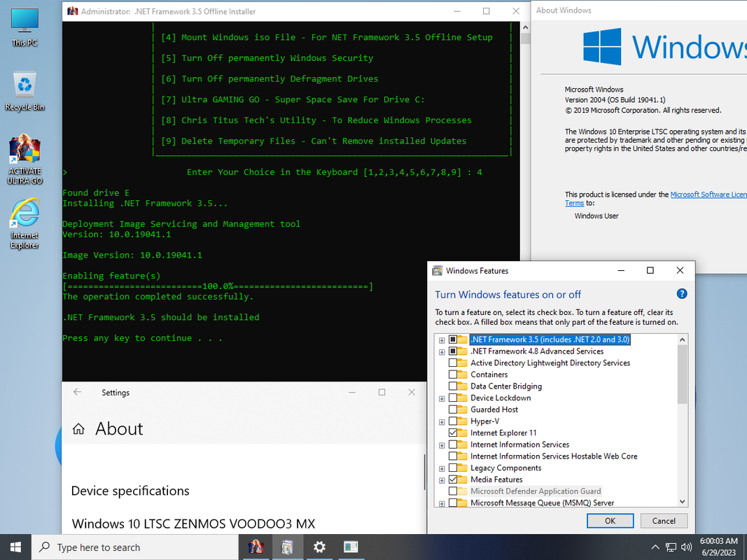
Task: Expand the Device Lockdown node
Action: [x=442, y=398]
